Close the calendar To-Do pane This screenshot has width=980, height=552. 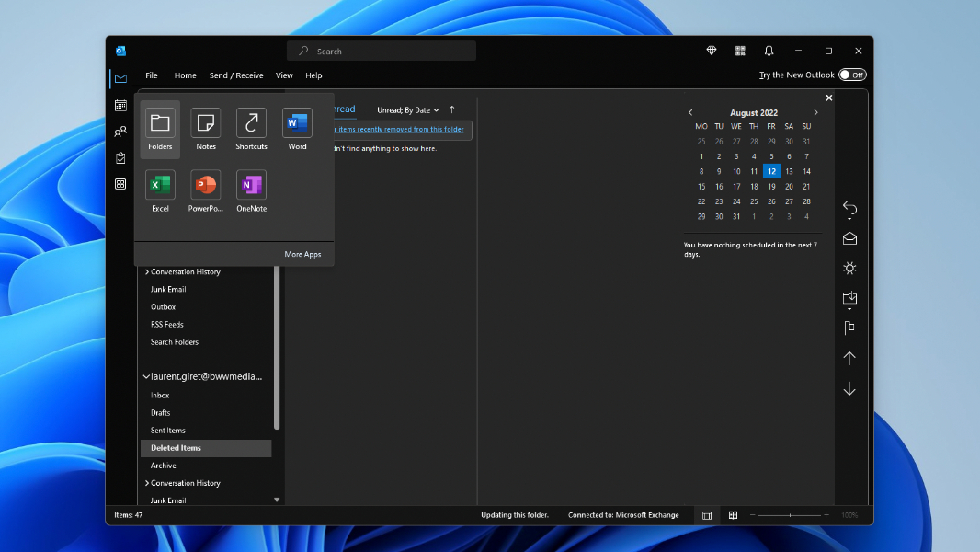pos(828,98)
